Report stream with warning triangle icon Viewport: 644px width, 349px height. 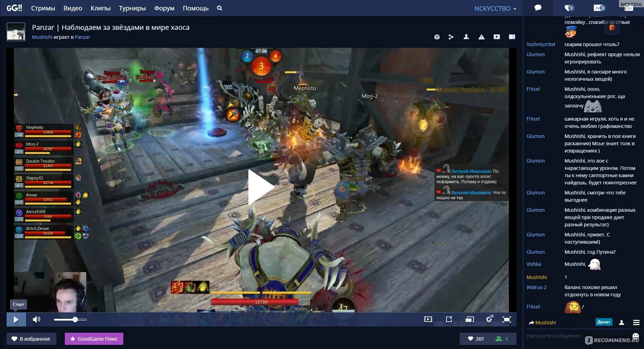[x=482, y=37]
